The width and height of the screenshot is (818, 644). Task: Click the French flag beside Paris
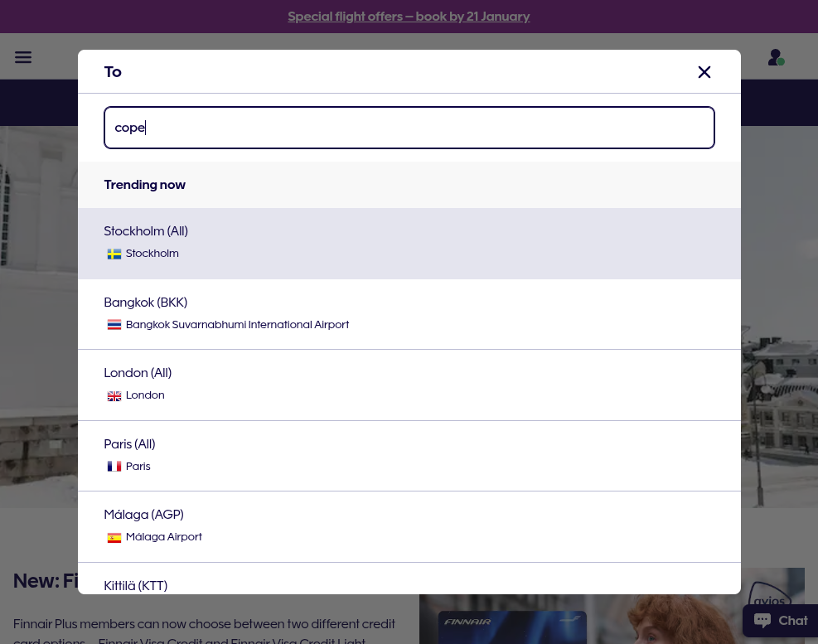tap(114, 467)
